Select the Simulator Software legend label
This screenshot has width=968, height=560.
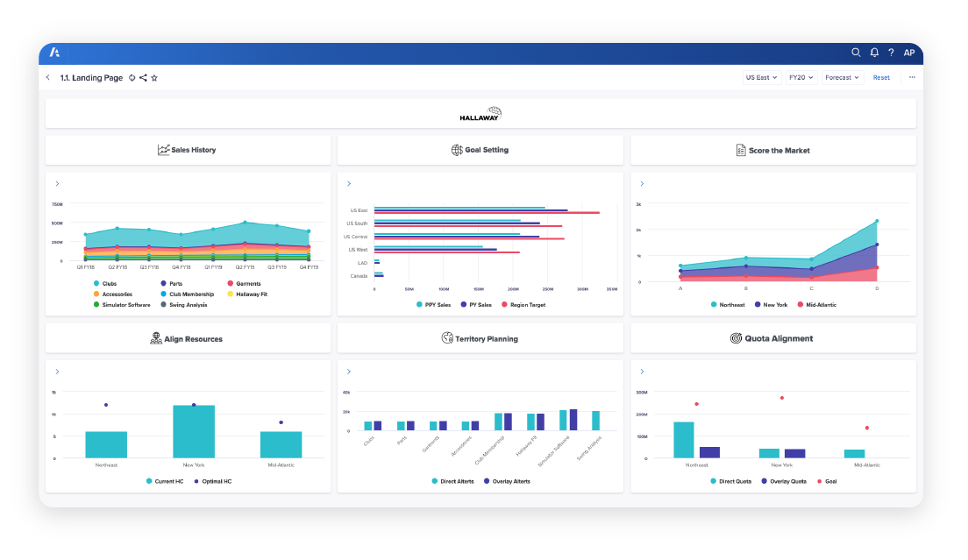pos(126,305)
